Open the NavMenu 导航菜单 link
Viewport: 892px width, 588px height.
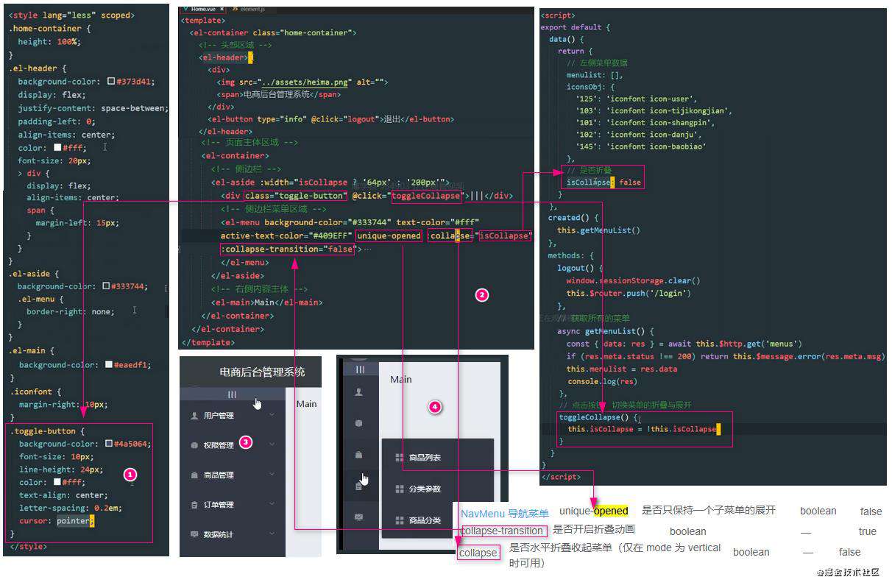click(x=505, y=513)
